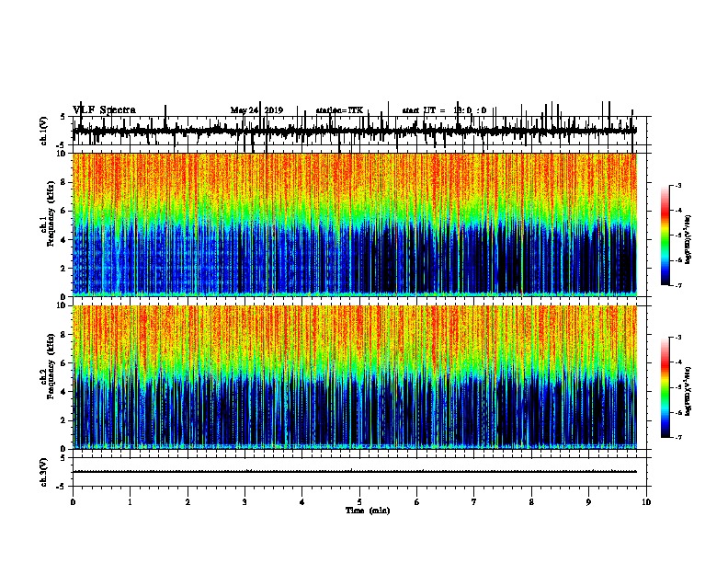728x563 pixels.
Task: Click the "8" kHz tick of ch.1 spectrogram
Action: (64, 182)
